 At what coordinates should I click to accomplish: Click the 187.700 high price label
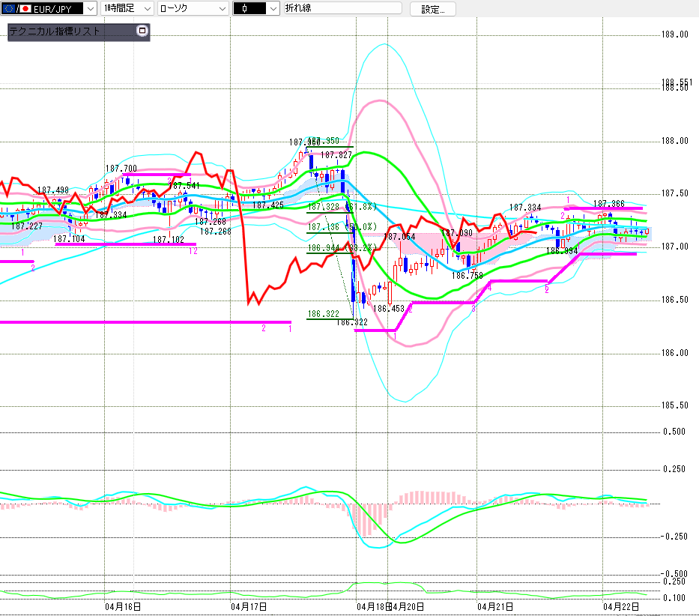click(x=121, y=169)
